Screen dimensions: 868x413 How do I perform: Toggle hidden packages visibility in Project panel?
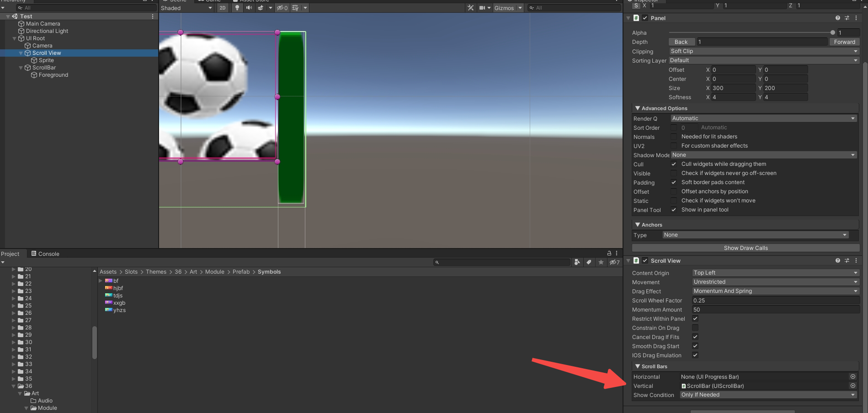click(x=615, y=262)
